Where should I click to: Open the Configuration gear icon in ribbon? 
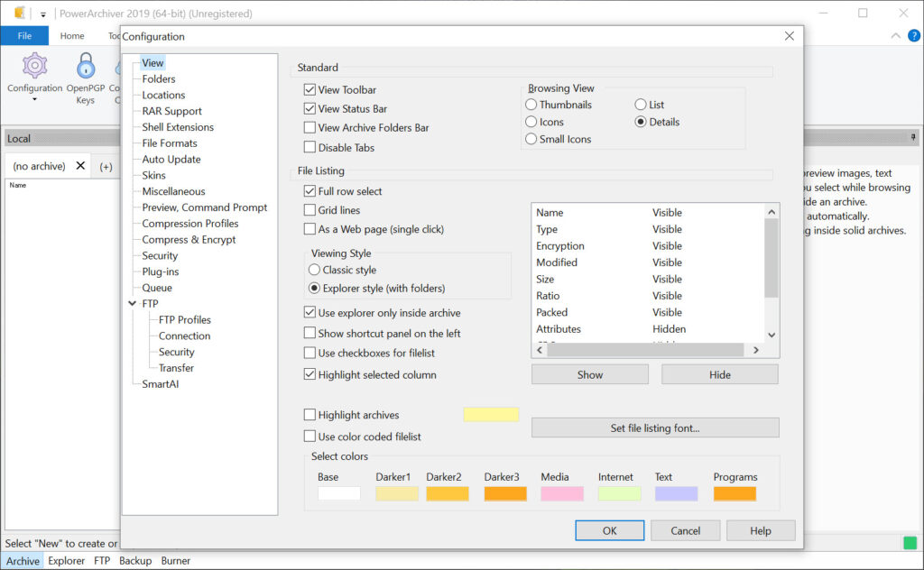(35, 65)
